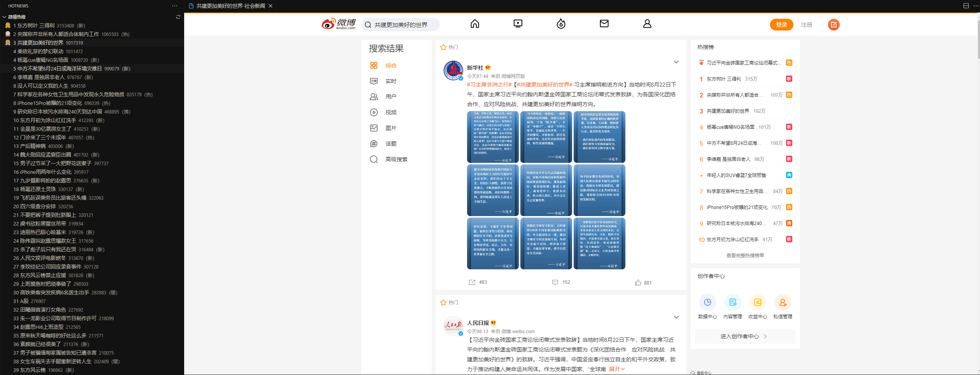Expand options chevron on 新华社 post

[676, 62]
